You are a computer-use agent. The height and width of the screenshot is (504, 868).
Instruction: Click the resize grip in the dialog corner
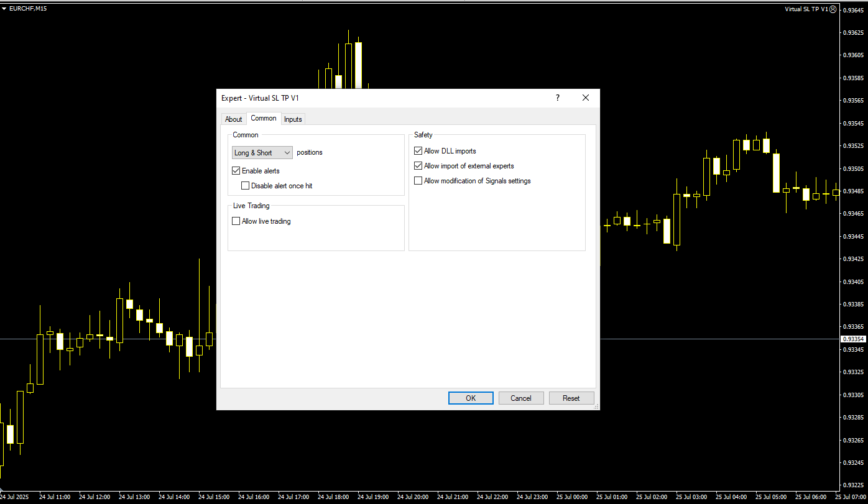596,406
